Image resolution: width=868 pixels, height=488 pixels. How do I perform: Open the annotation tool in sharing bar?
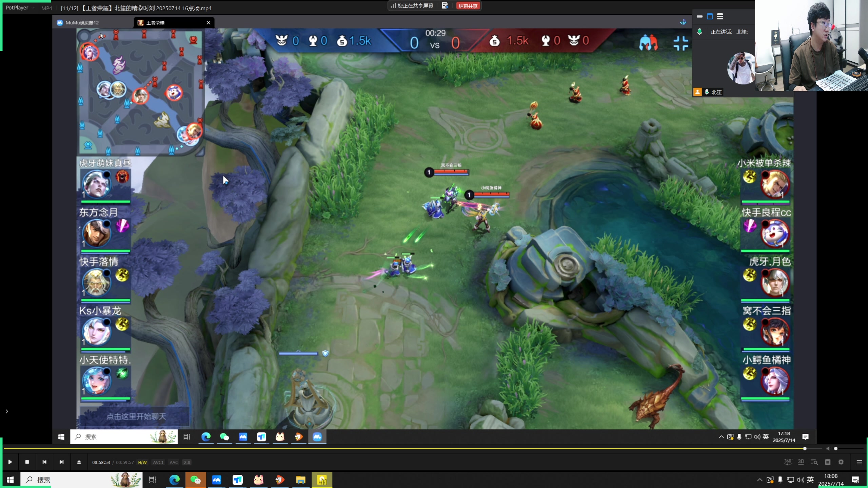tap(445, 6)
